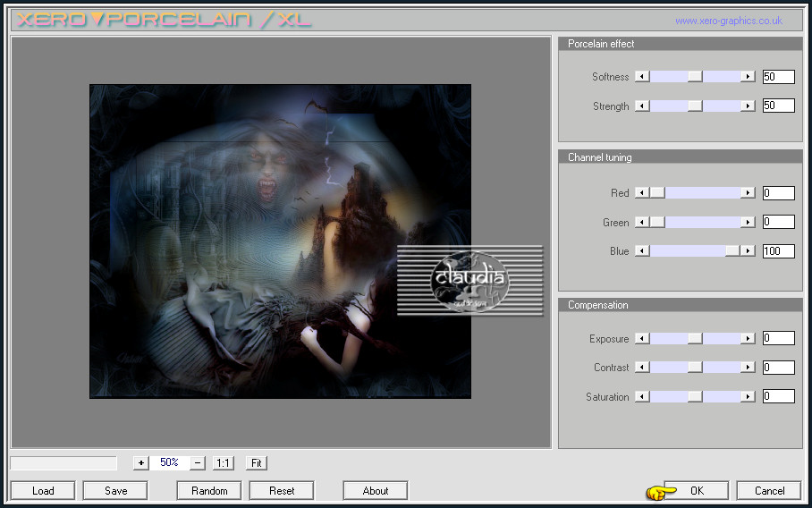Click the Contrast right arrow
The width and height of the screenshot is (812, 508).
click(748, 368)
